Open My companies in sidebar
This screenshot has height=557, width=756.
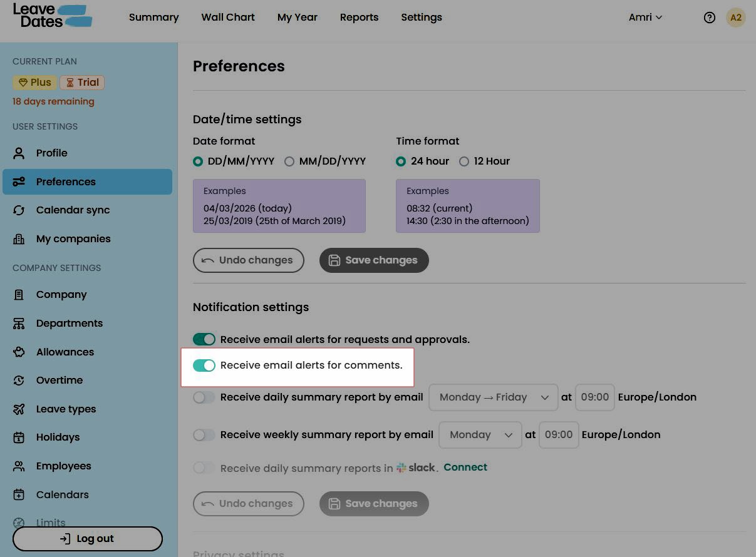click(87, 239)
